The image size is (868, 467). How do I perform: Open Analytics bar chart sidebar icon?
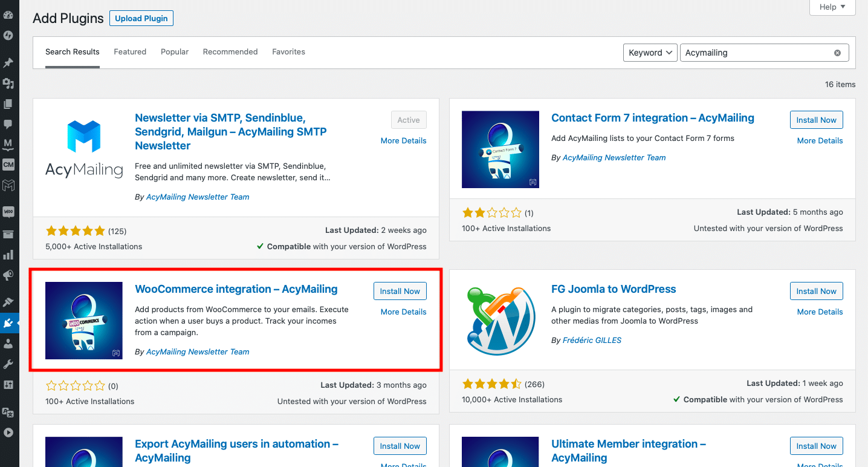tap(8, 255)
